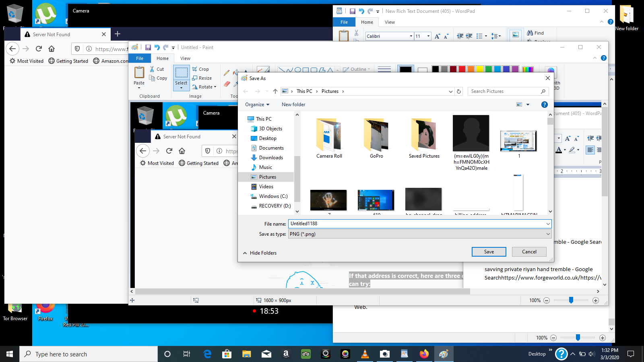The width and height of the screenshot is (644, 362).
Task: Click Paint's zoom slider handle
Action: (571, 300)
